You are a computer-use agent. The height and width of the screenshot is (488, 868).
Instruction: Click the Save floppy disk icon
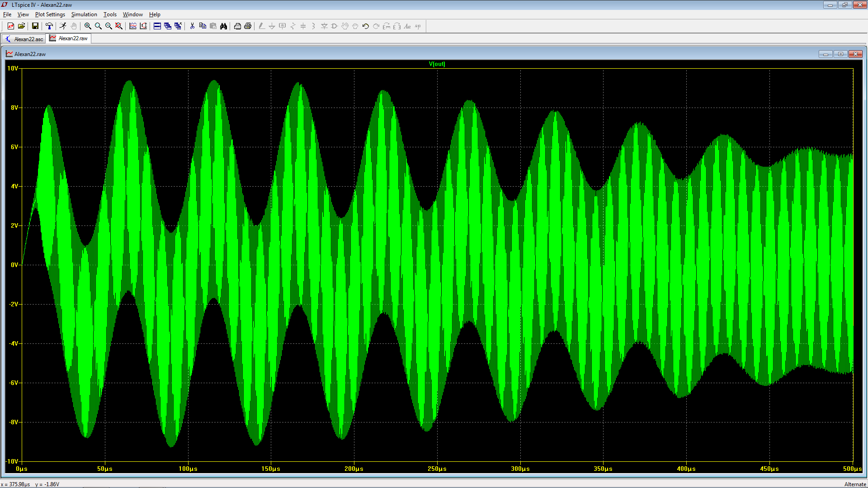pos(35,26)
